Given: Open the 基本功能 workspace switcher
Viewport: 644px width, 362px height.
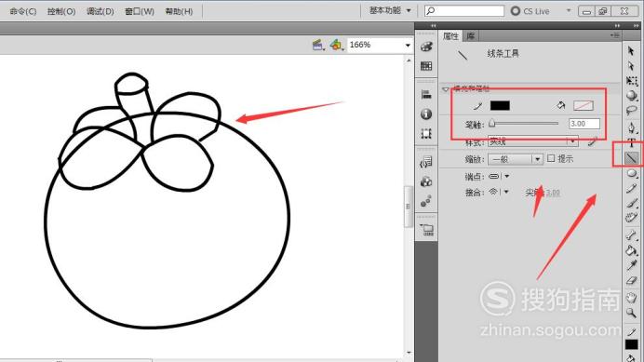Looking at the screenshot, I should (x=390, y=10).
